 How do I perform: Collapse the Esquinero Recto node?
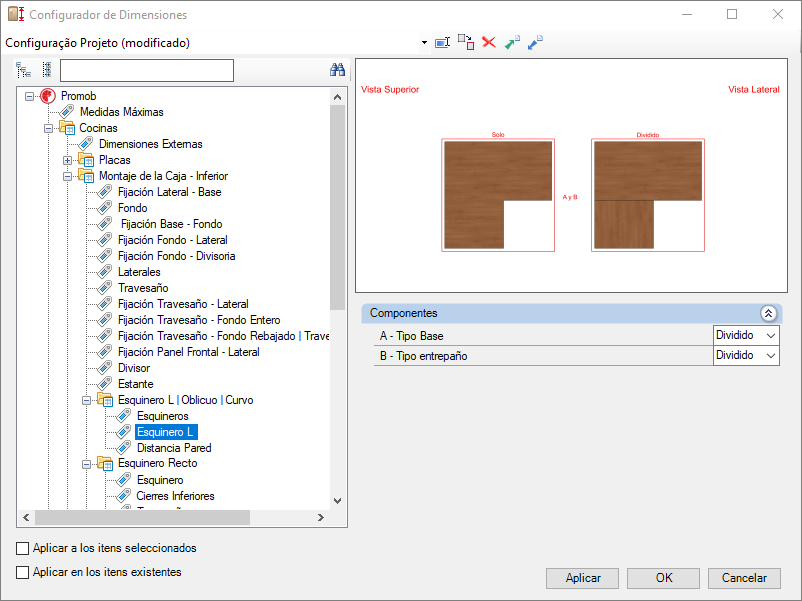point(86,464)
